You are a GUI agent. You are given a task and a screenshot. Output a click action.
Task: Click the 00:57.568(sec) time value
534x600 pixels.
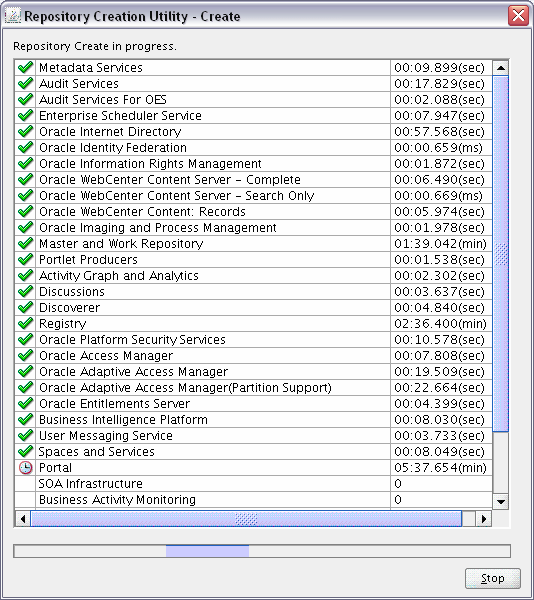[440, 132]
